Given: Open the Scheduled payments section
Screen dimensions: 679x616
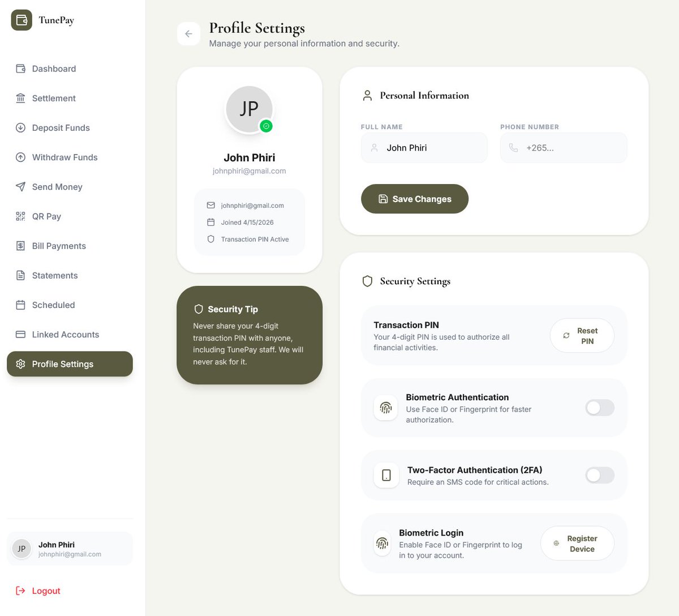Looking at the screenshot, I should tap(70, 305).
